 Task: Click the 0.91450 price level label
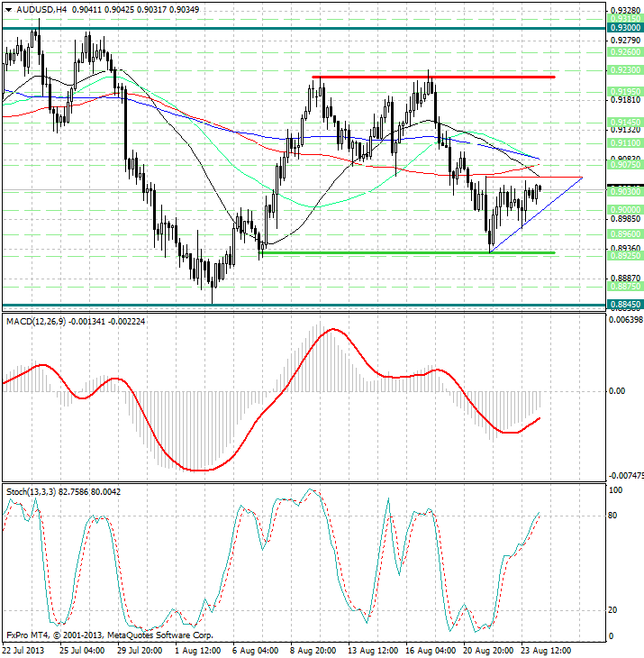[625, 121]
